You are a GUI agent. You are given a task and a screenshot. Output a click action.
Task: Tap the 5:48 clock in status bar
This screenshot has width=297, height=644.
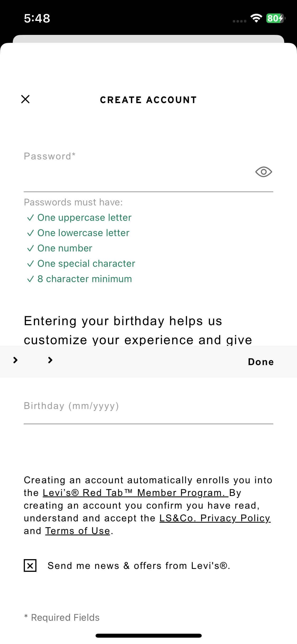[37, 18]
